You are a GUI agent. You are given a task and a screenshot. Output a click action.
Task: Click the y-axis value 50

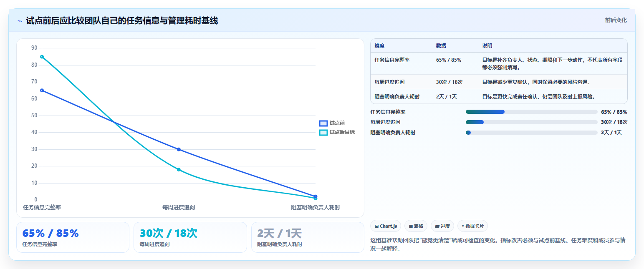click(x=34, y=116)
